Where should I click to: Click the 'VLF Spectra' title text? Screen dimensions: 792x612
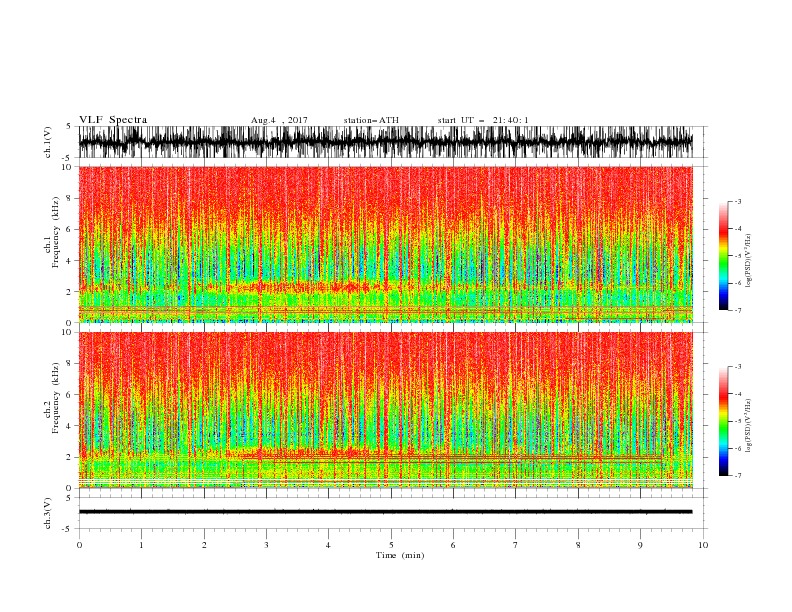pyautogui.click(x=113, y=120)
